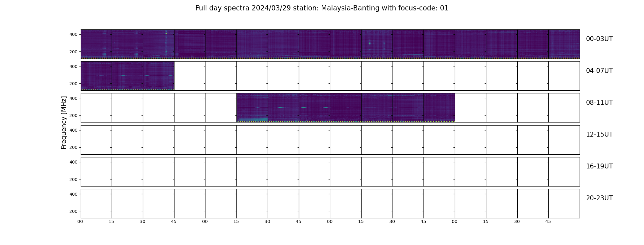Select the 20-23UT row label
The image size is (644, 245).
[599, 198]
